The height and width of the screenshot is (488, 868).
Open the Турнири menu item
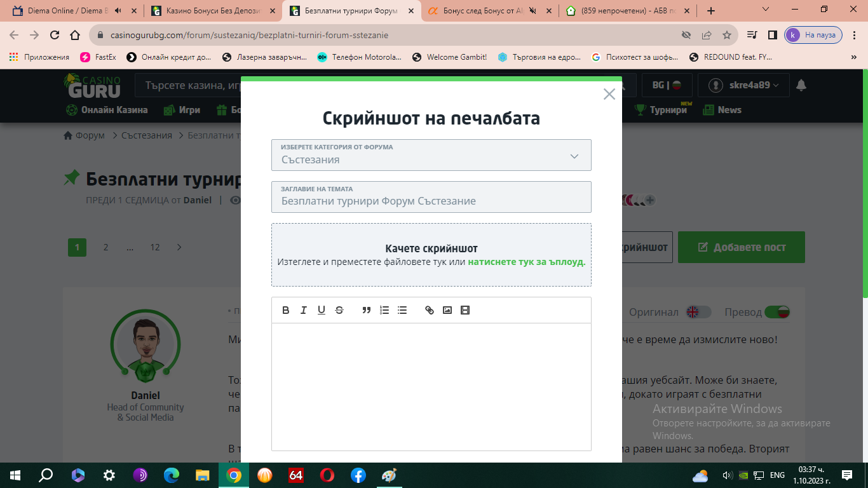pyautogui.click(x=668, y=109)
